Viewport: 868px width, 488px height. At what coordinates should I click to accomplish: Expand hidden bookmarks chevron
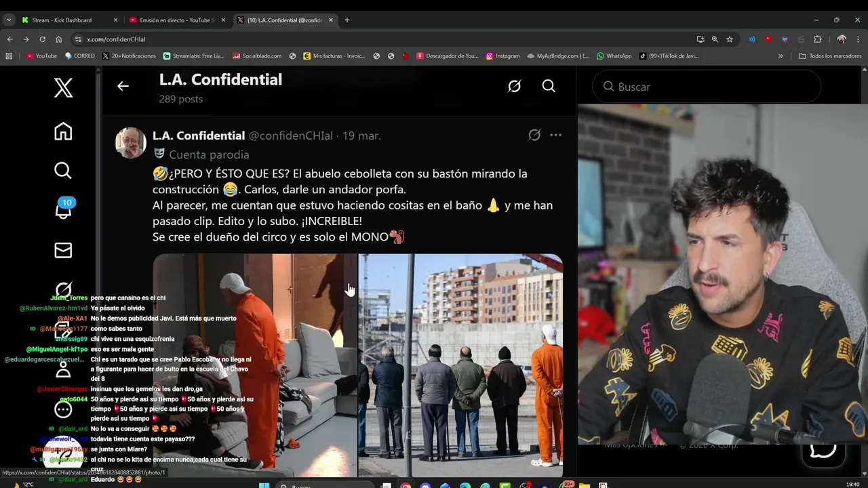pos(781,56)
